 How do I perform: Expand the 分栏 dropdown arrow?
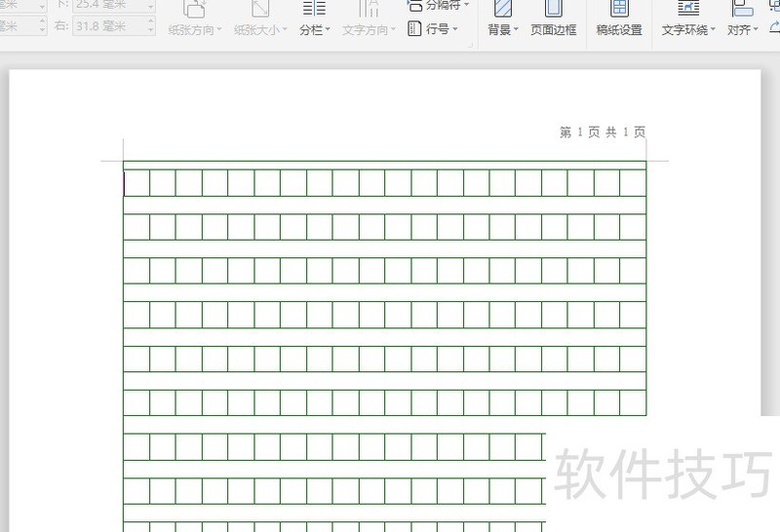pyautogui.click(x=329, y=30)
